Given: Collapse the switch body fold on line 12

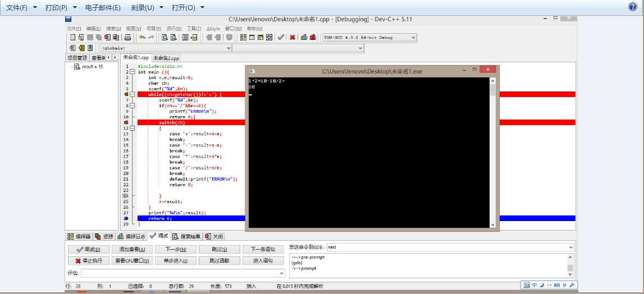Looking at the screenshot, I should point(133,128).
